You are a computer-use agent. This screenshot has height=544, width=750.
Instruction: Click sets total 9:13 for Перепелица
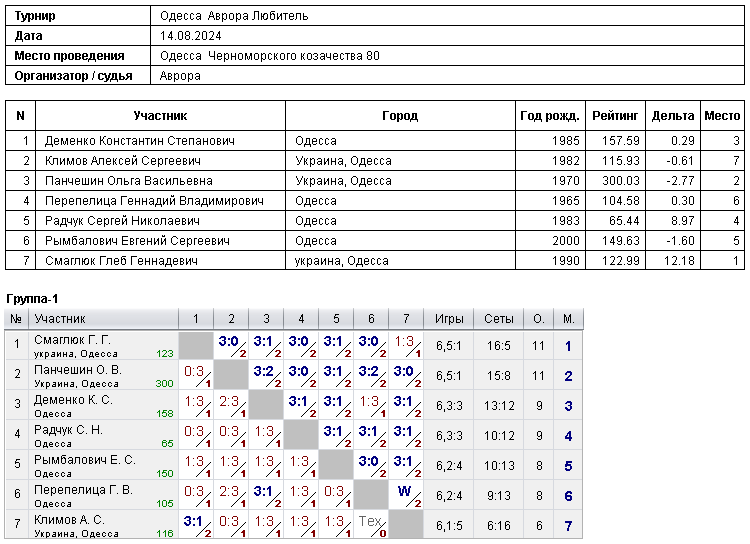pyautogui.click(x=498, y=496)
